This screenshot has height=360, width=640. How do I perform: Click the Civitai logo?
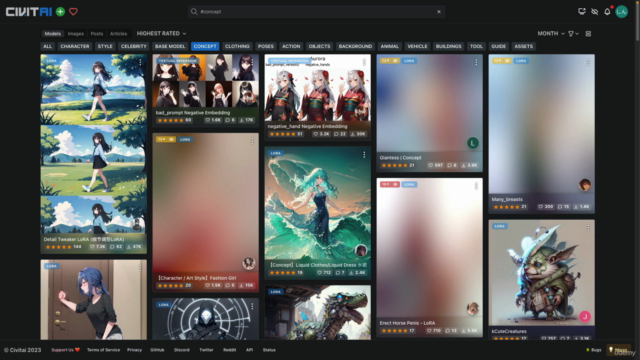pos(29,12)
